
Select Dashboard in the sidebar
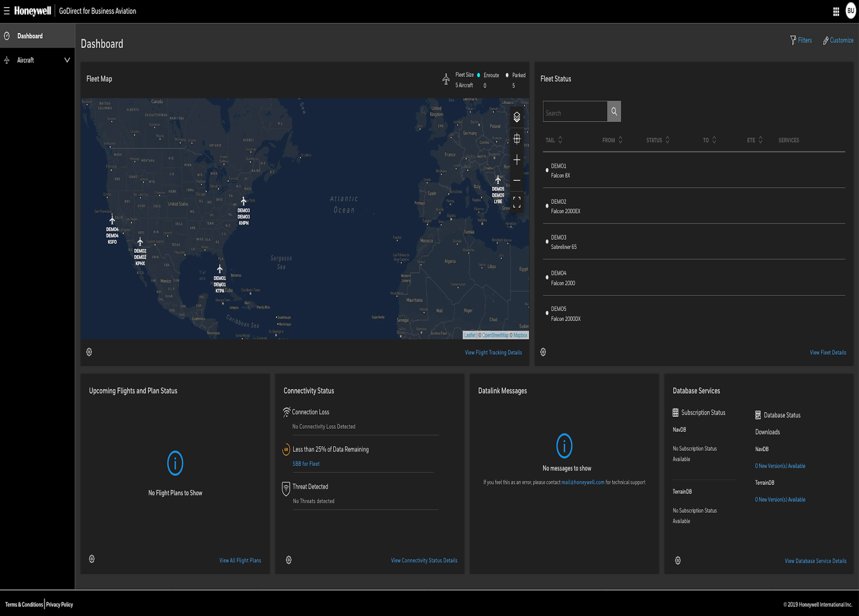[30, 36]
